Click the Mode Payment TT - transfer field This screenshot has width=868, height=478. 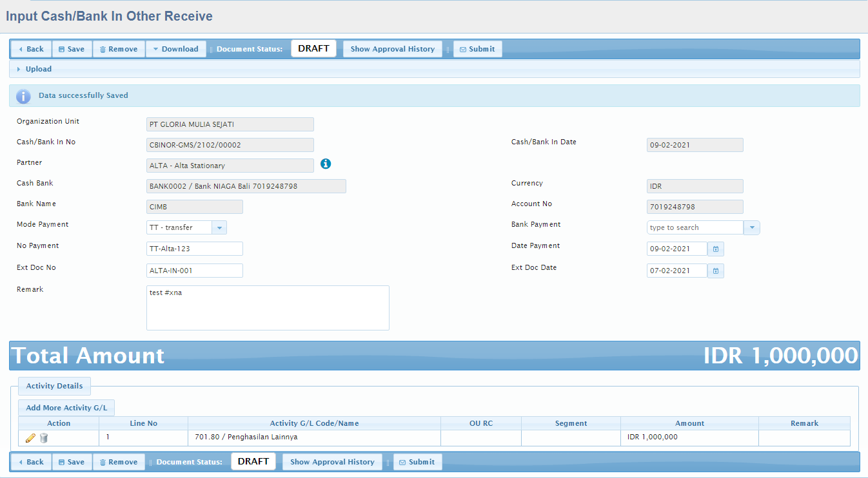[179, 227]
